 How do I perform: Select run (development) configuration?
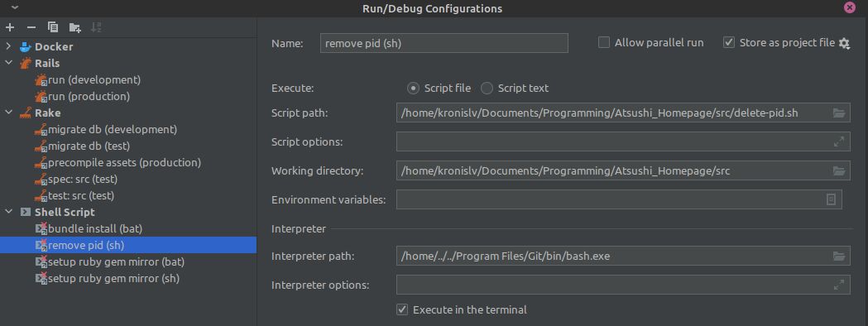(x=94, y=79)
